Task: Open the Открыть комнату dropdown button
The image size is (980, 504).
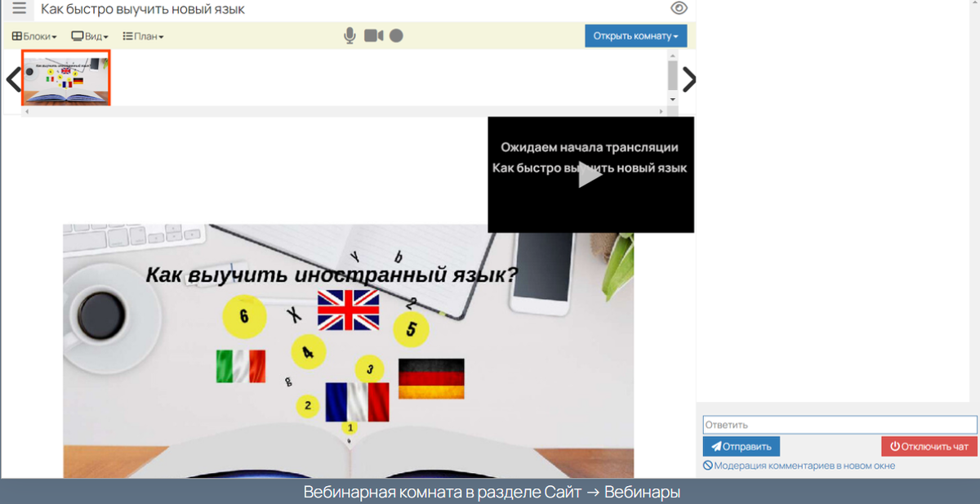Action: (636, 36)
